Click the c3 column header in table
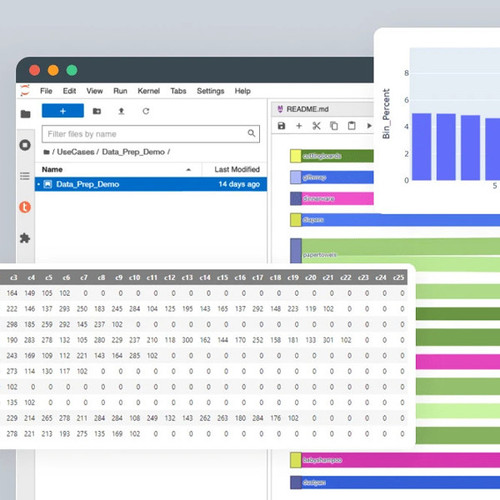This screenshot has width=500, height=500. click(x=14, y=277)
